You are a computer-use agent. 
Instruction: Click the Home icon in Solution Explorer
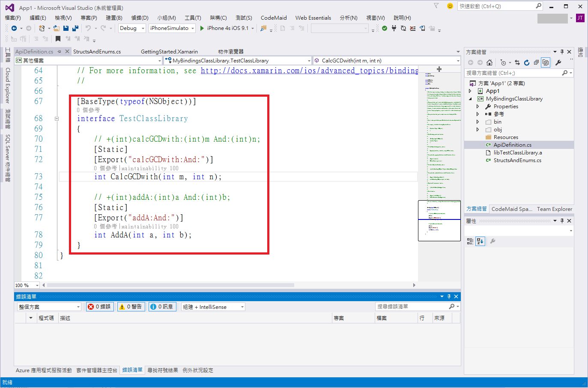coord(490,62)
